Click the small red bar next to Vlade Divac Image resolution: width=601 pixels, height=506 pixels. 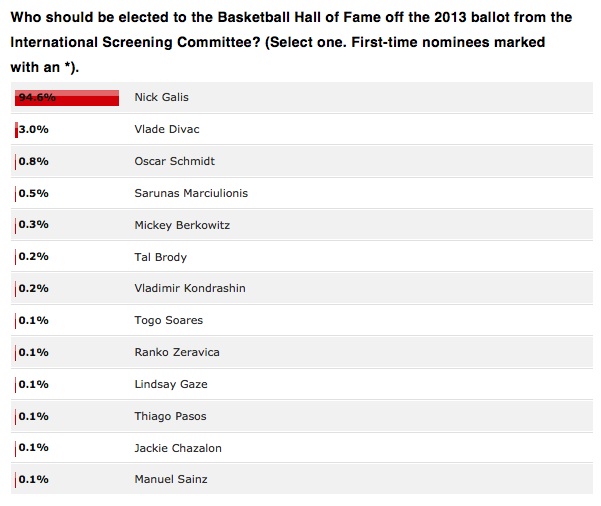tap(16, 130)
